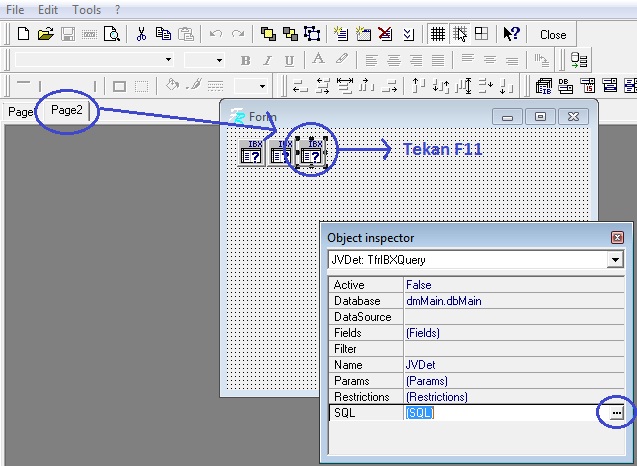Insert the IB-labeled database component
Viewport: 637px width, 466px height.
(544, 86)
